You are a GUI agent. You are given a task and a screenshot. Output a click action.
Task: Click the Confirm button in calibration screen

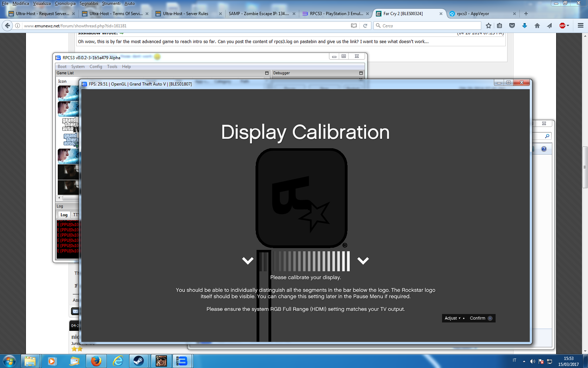coord(481,318)
